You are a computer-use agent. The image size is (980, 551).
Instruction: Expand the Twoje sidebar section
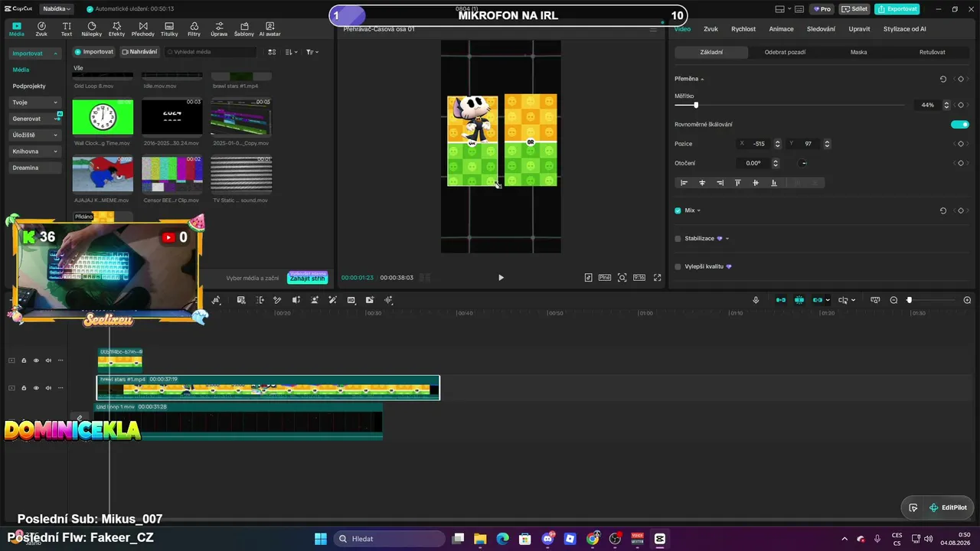[35, 103]
